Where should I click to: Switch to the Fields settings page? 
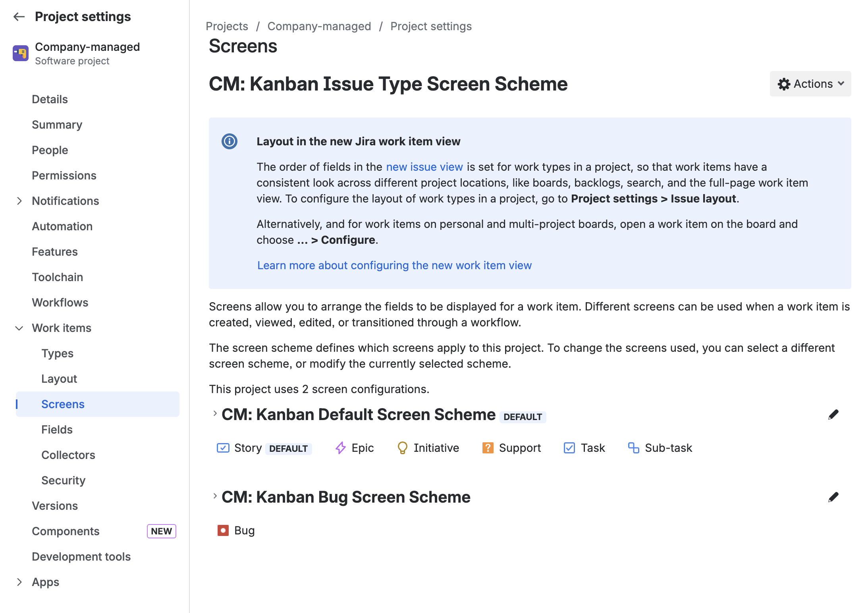click(57, 429)
